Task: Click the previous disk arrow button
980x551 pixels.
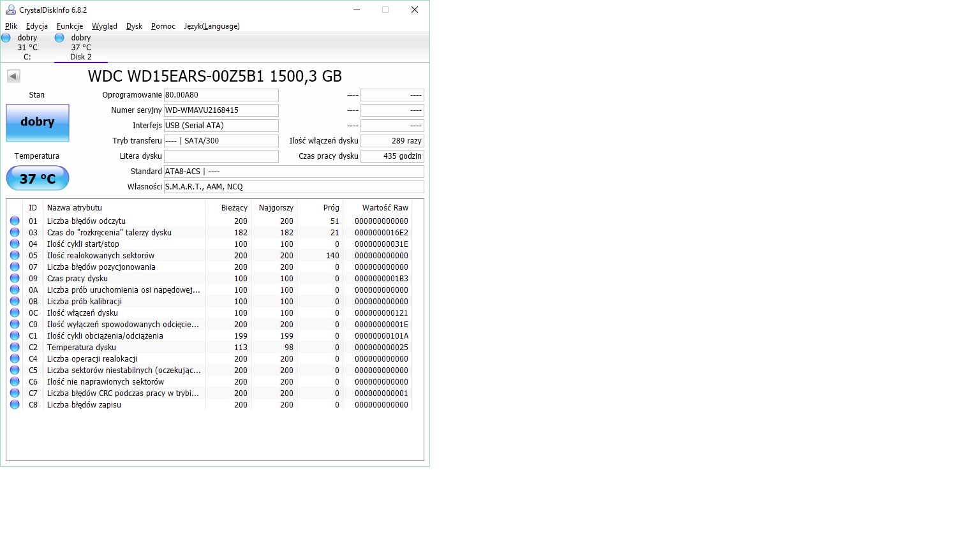Action: (13, 77)
